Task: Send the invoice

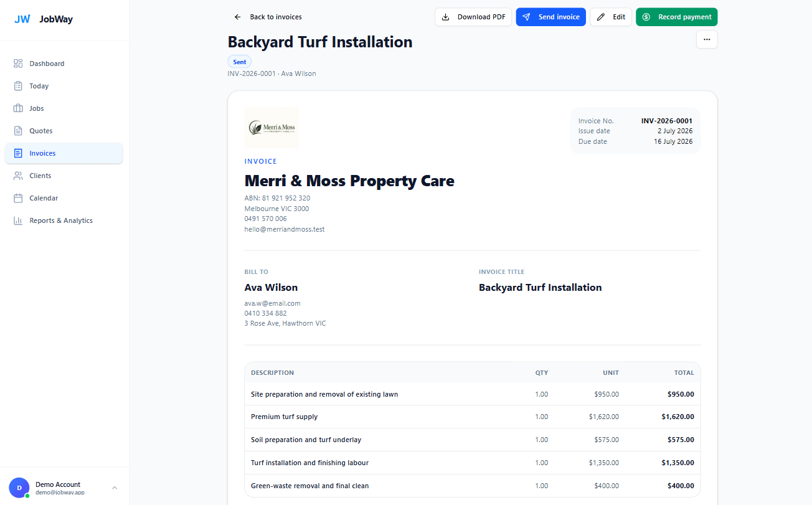Action: [x=550, y=17]
